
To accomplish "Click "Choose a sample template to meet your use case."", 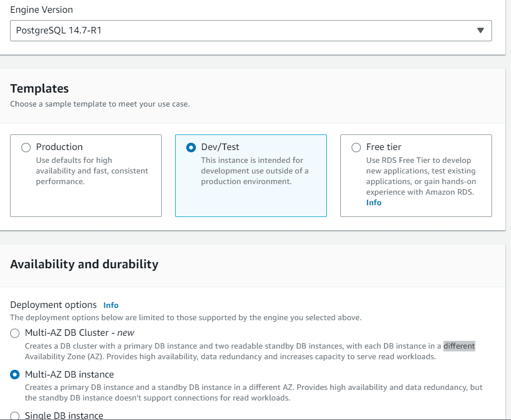I will pyautogui.click(x=100, y=104).
